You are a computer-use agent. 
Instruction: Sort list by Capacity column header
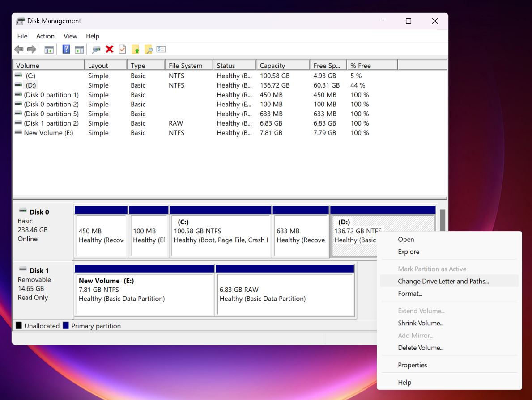pos(283,65)
